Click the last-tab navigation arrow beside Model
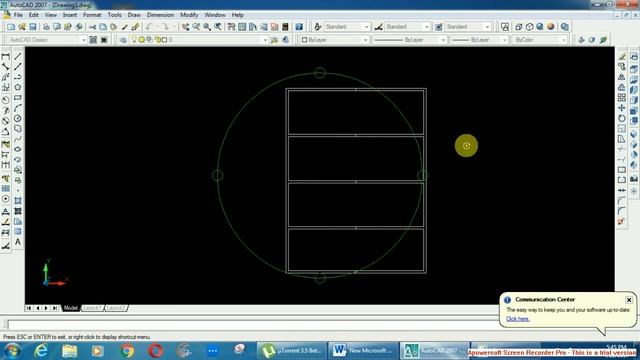 [55, 308]
